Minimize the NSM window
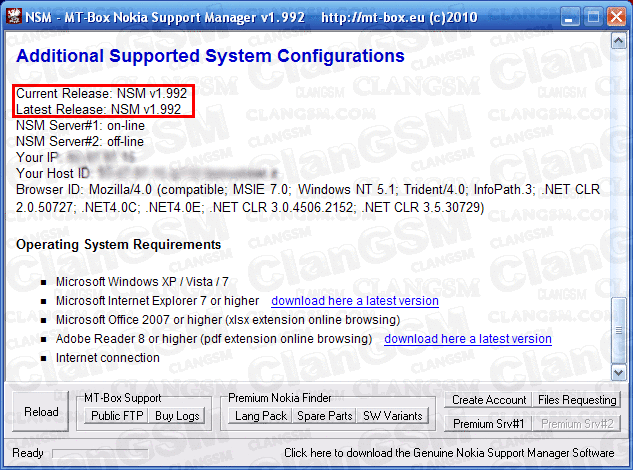 (x=569, y=17)
